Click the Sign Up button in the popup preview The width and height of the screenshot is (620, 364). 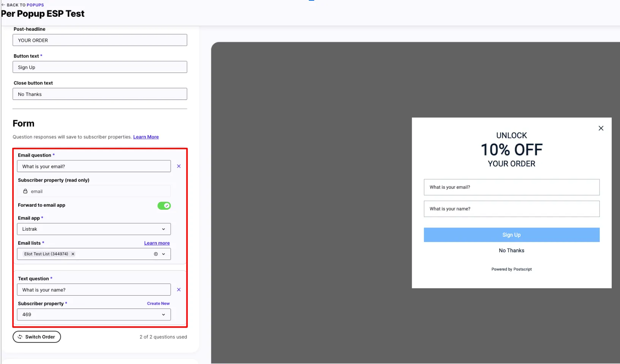coord(511,234)
